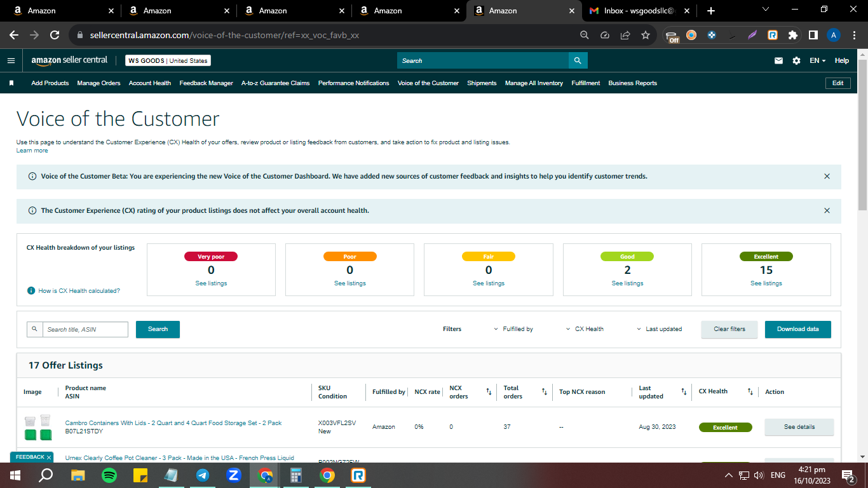Clear all listing filters
The image size is (868, 488).
[729, 329]
